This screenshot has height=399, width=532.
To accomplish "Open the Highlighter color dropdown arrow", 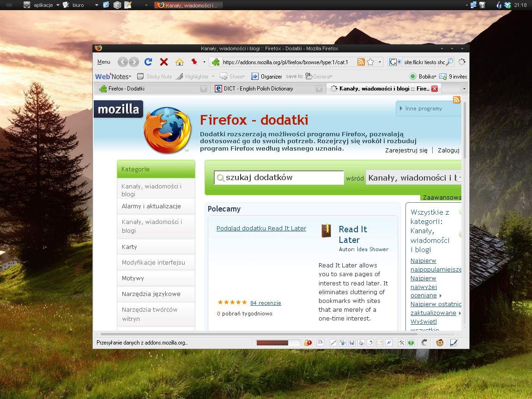I will tap(213, 77).
